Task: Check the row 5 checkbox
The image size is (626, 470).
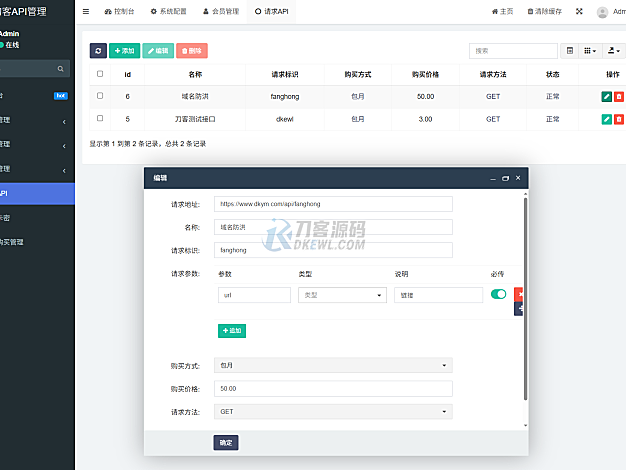Action: (100, 118)
